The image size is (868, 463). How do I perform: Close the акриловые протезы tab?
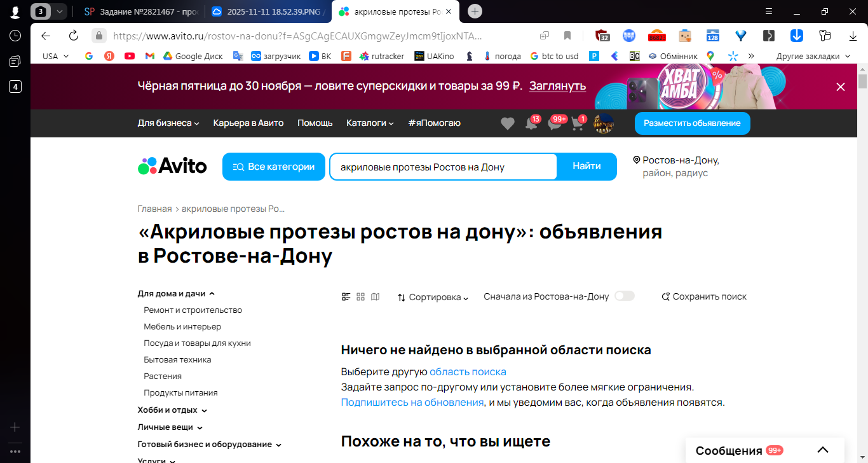[449, 11]
